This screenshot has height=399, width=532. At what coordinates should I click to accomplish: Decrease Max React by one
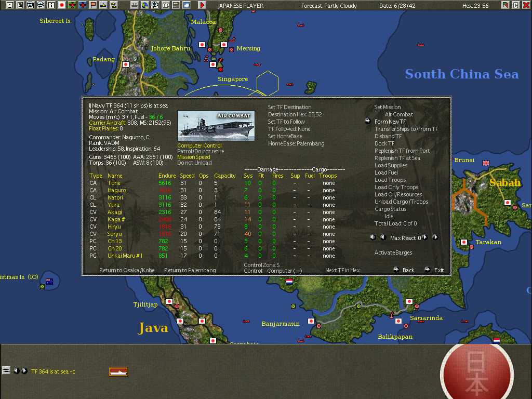click(383, 237)
